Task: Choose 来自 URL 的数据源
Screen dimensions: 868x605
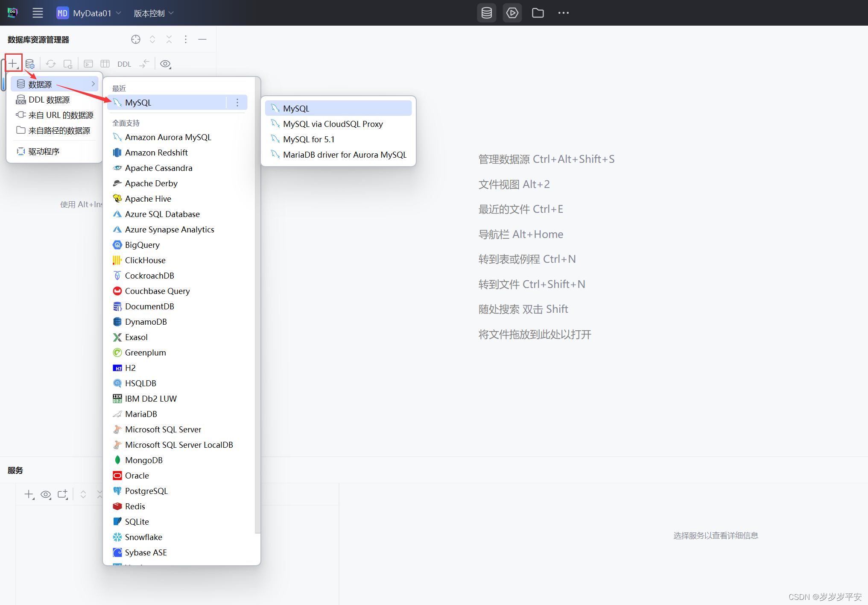Action: coord(55,115)
